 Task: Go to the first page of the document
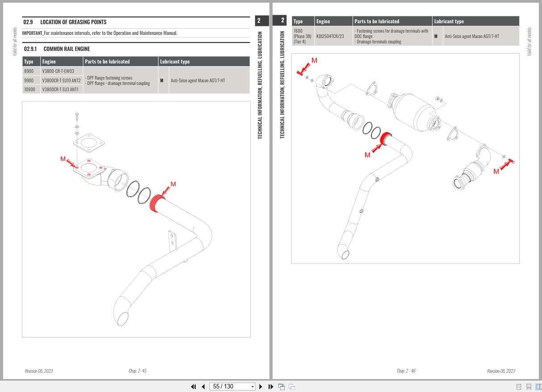tap(193, 386)
